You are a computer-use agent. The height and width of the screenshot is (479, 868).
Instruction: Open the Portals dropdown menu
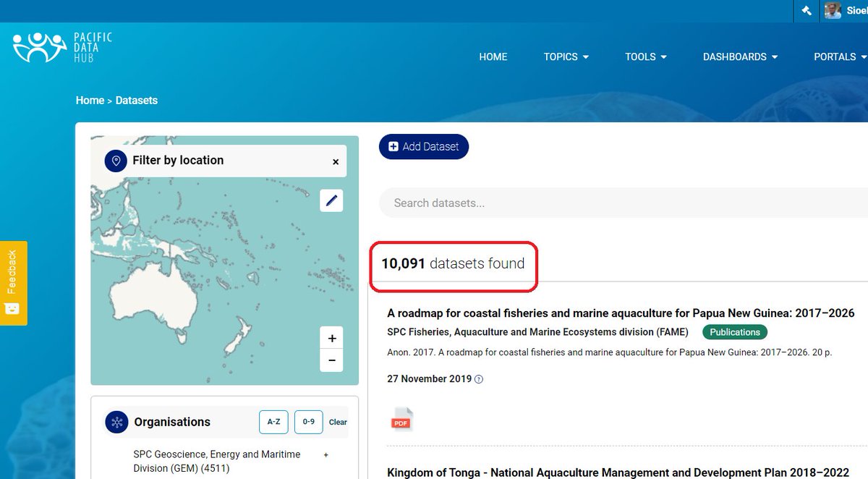[x=840, y=56]
